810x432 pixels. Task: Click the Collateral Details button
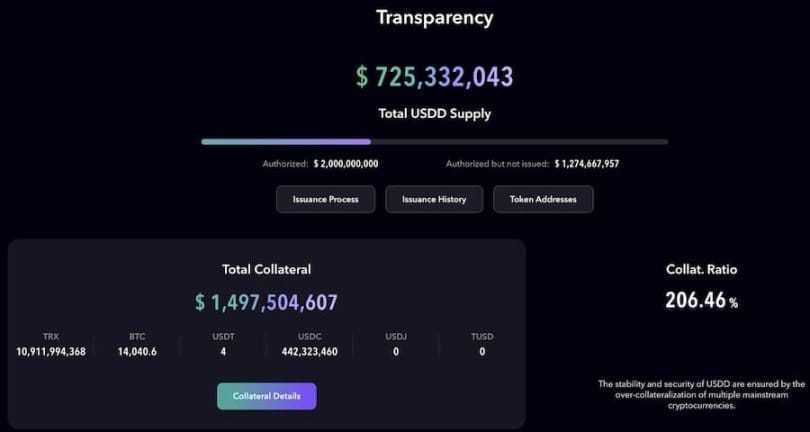pyautogui.click(x=267, y=396)
